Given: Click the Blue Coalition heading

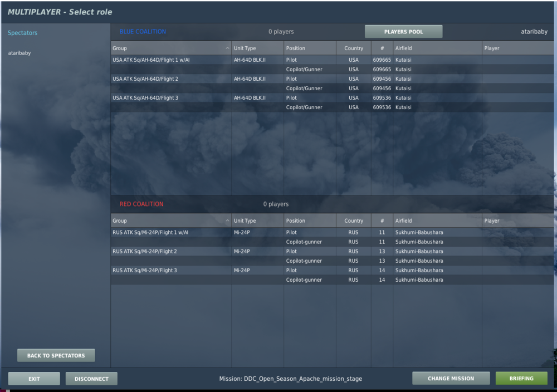Looking at the screenshot, I should tap(143, 32).
